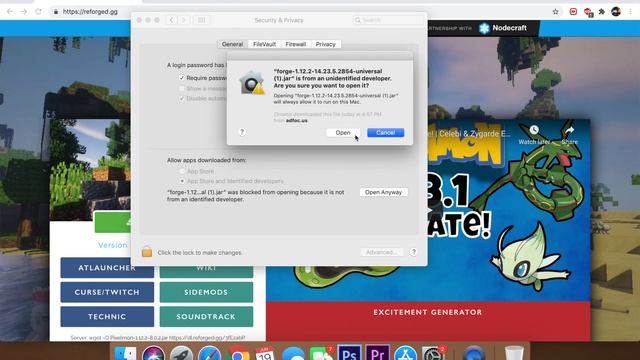Go forward in System Preferences
The width and height of the screenshot is (640, 360).
tap(184, 20)
